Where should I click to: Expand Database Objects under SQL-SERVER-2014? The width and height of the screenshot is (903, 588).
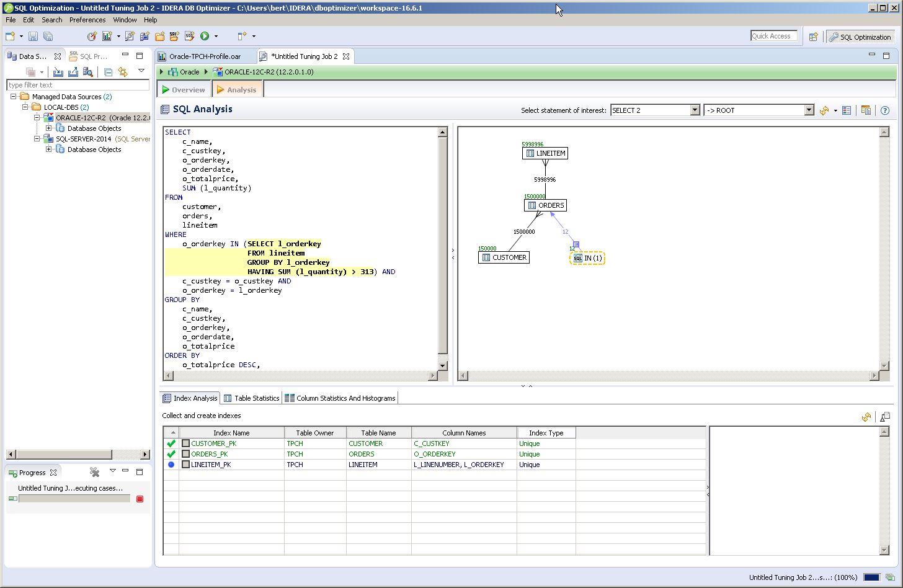click(49, 149)
